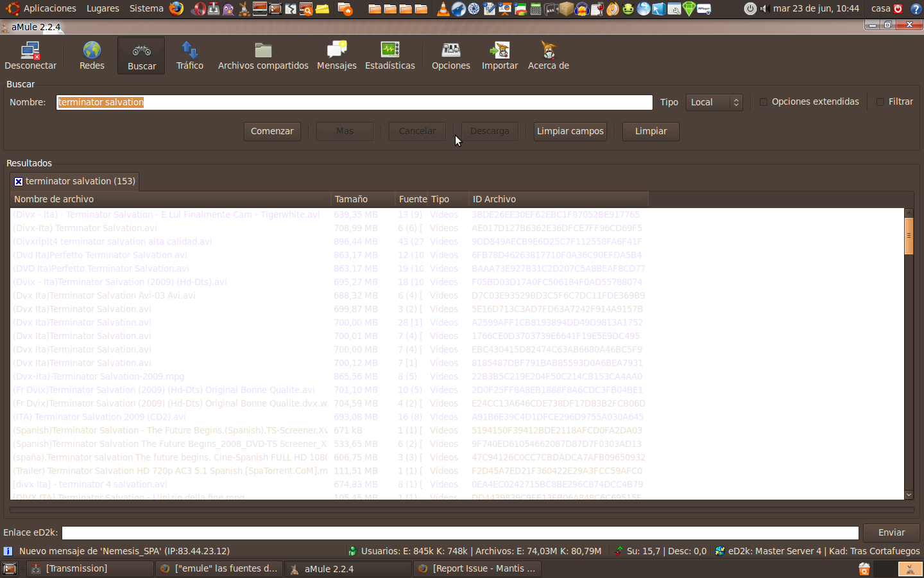Click the results list vertical scrollbar
Screen dimensions: 924x578
909,353
